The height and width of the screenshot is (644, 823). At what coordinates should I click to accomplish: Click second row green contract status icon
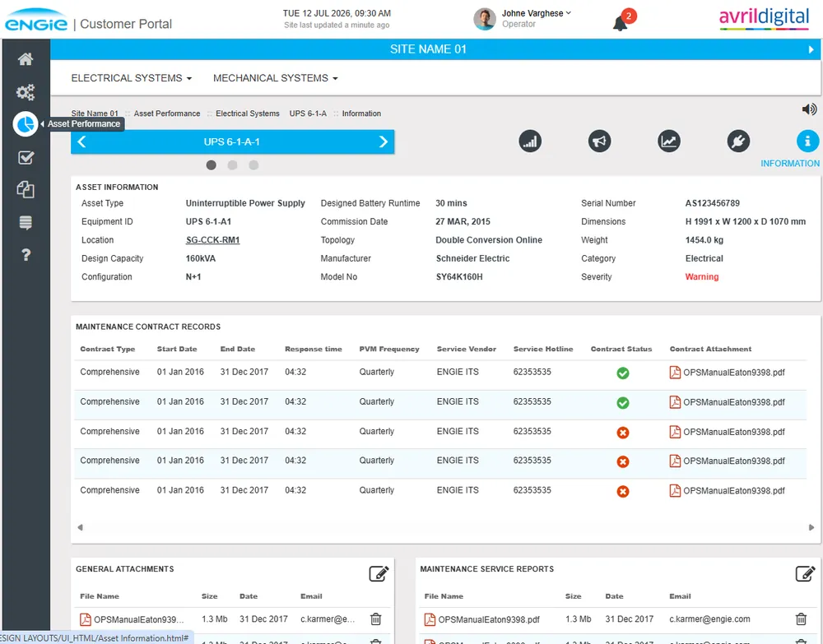622,403
